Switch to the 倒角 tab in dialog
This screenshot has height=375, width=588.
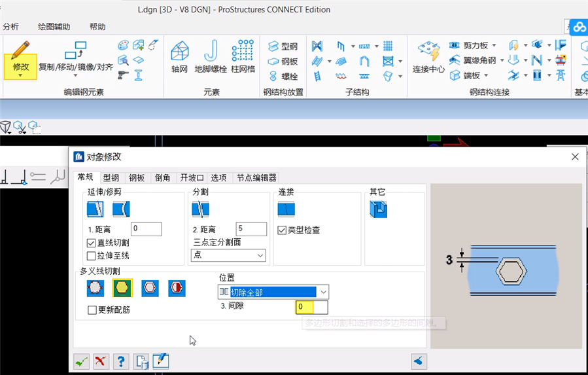point(162,177)
